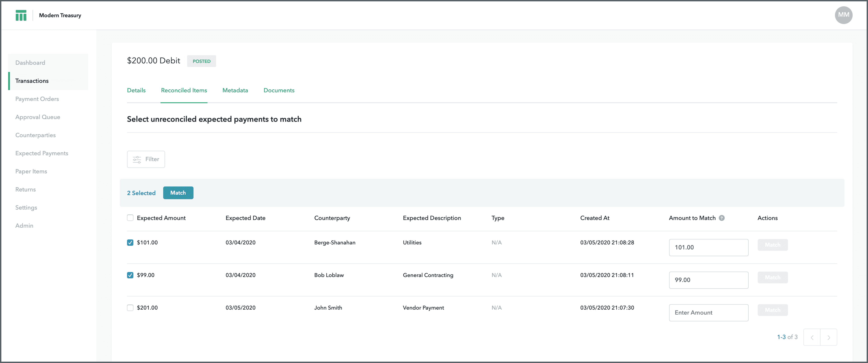The image size is (868, 363).
Task: Click the Match button in John Smith row
Action: point(772,310)
